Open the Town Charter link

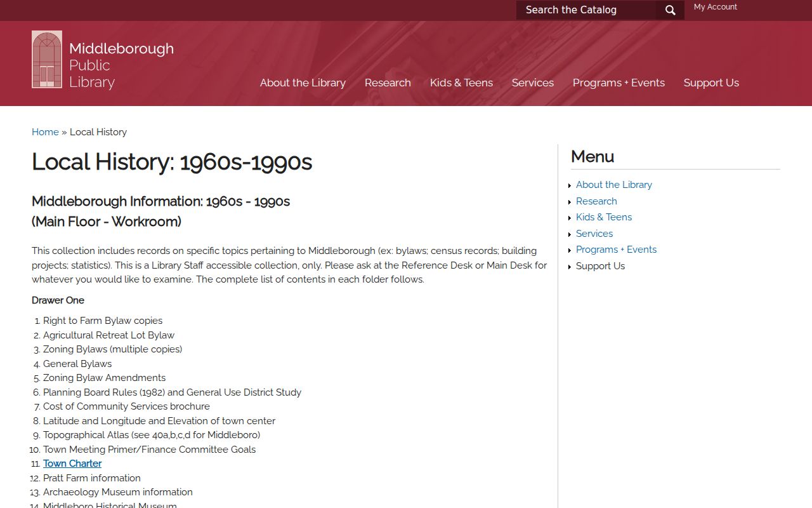[x=72, y=464]
